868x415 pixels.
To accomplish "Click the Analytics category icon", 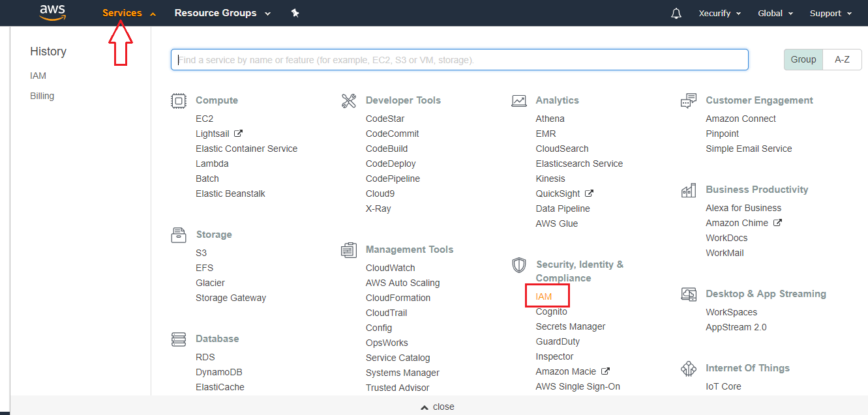I will coord(518,100).
